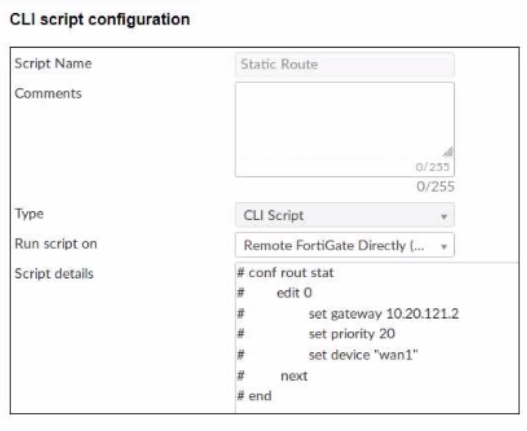Click the CLI script configuration heading
Screen dimensions: 527x431
[x=100, y=19]
